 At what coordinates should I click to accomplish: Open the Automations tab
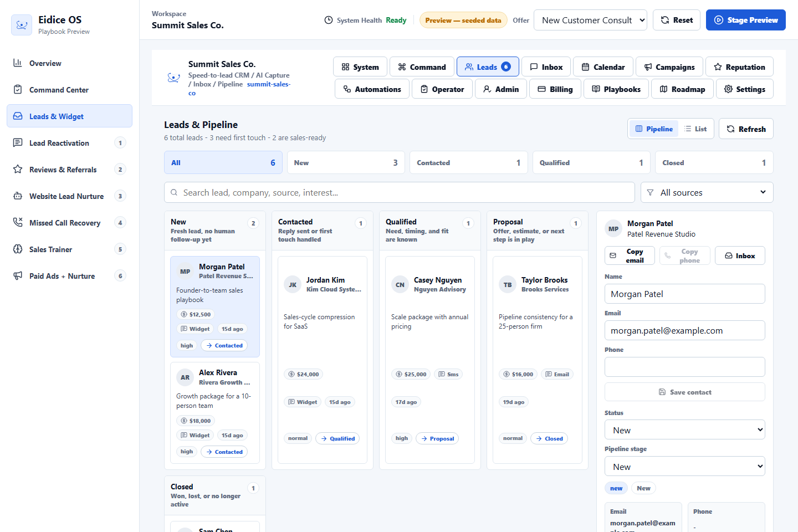point(372,89)
